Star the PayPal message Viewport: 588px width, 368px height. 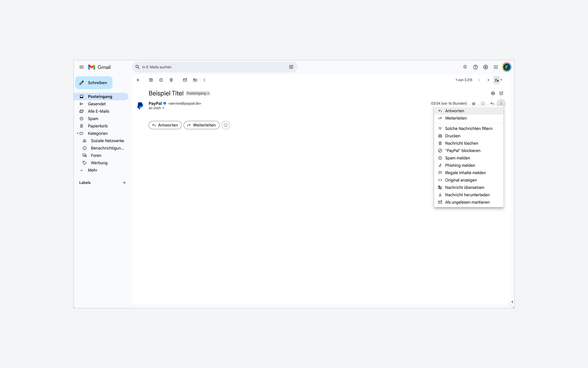pos(474,103)
